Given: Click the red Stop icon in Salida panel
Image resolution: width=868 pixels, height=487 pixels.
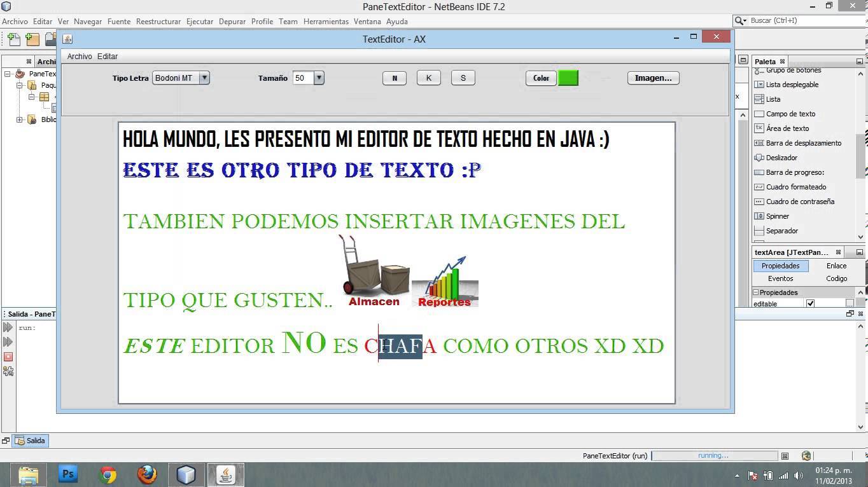Looking at the screenshot, I should pyautogui.click(x=8, y=357).
